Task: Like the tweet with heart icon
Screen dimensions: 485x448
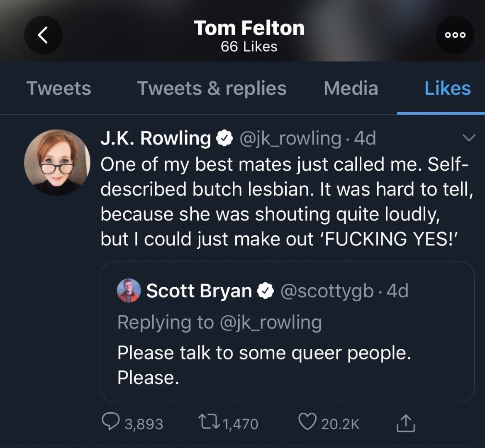Action: (307, 423)
